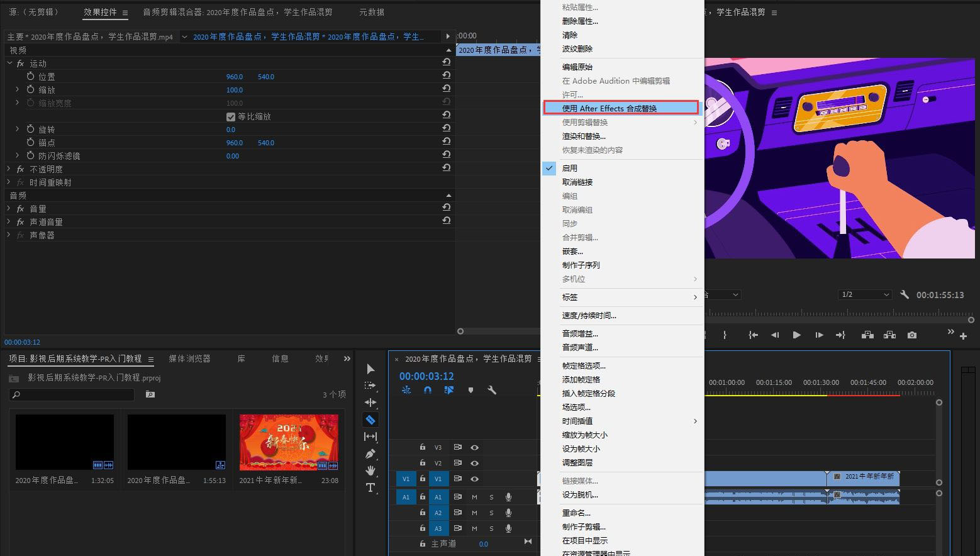Expand the 不透明度 Opacity effect
This screenshot has width=980, height=556.
[9, 169]
